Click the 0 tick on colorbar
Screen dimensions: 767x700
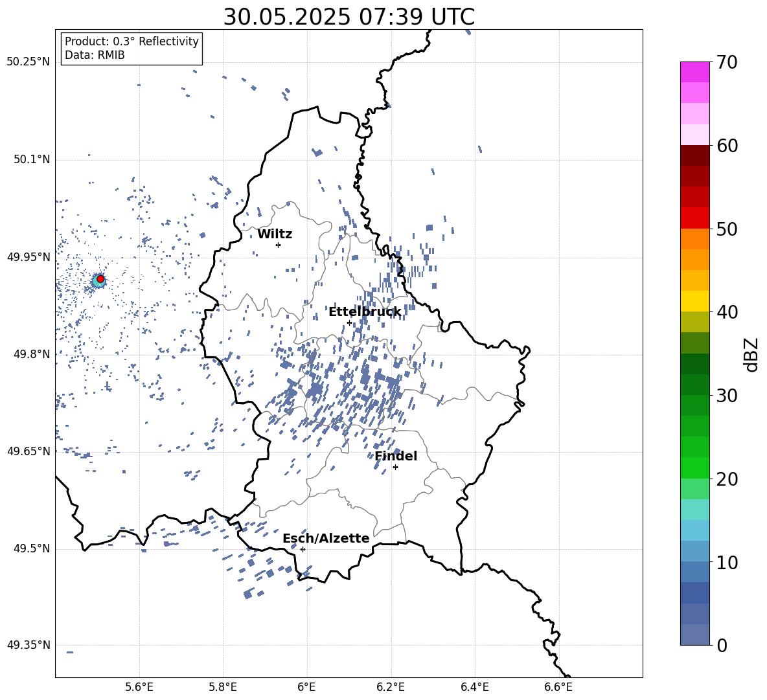click(x=722, y=645)
